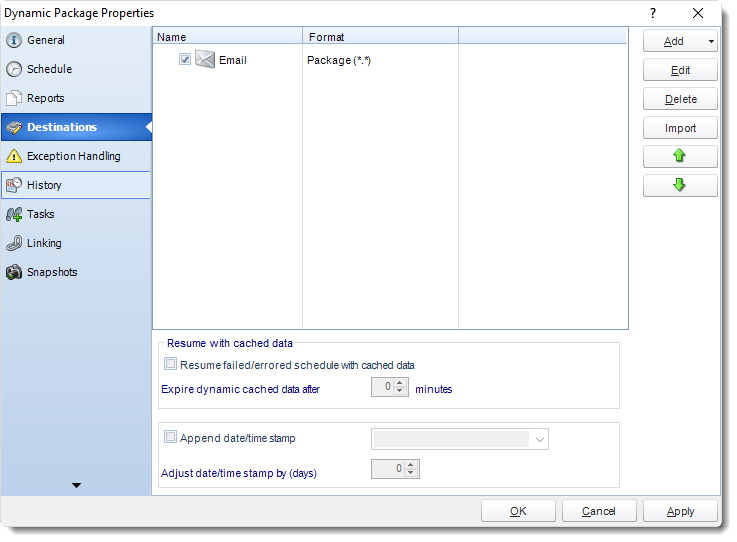Image resolution: width=737 pixels, height=542 pixels.
Task: Decrease expire cached data minutes
Action: pos(400,391)
